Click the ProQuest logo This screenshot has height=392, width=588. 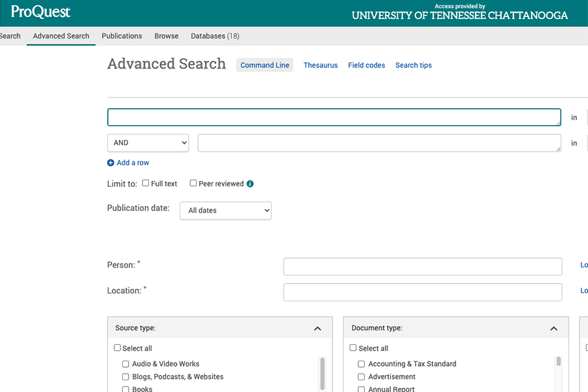41,12
